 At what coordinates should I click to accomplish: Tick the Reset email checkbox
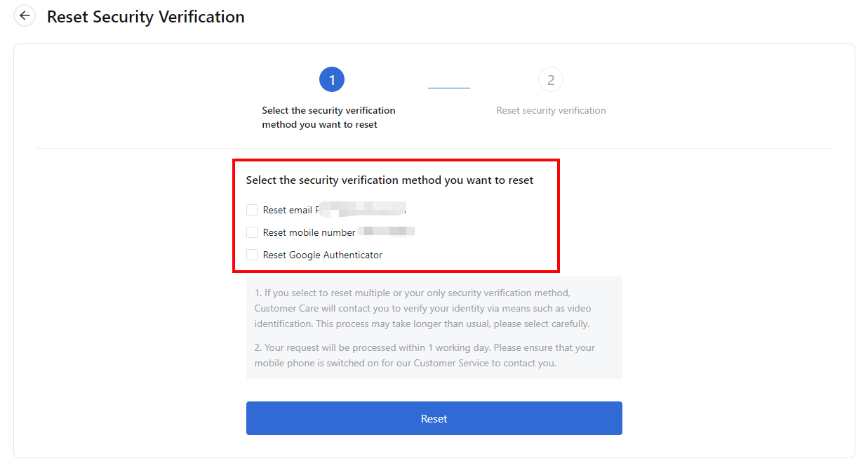click(252, 210)
